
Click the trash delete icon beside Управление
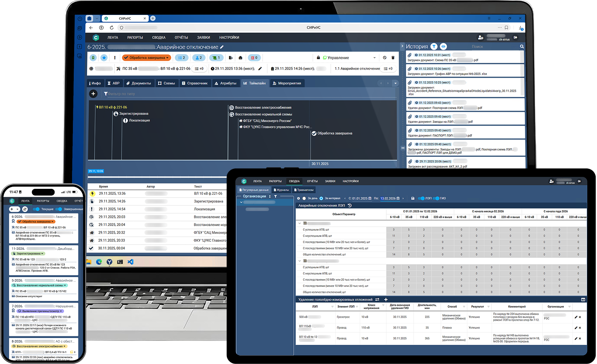[393, 58]
